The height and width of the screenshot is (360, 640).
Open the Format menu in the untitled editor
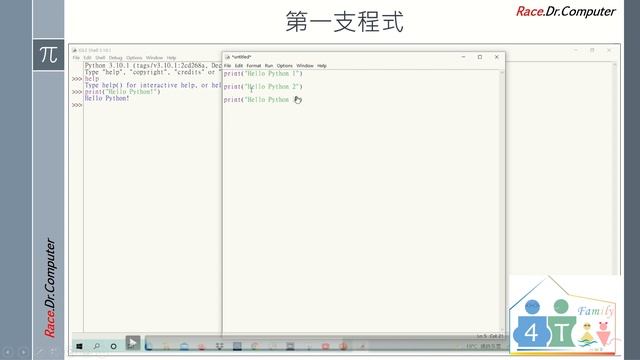253,66
